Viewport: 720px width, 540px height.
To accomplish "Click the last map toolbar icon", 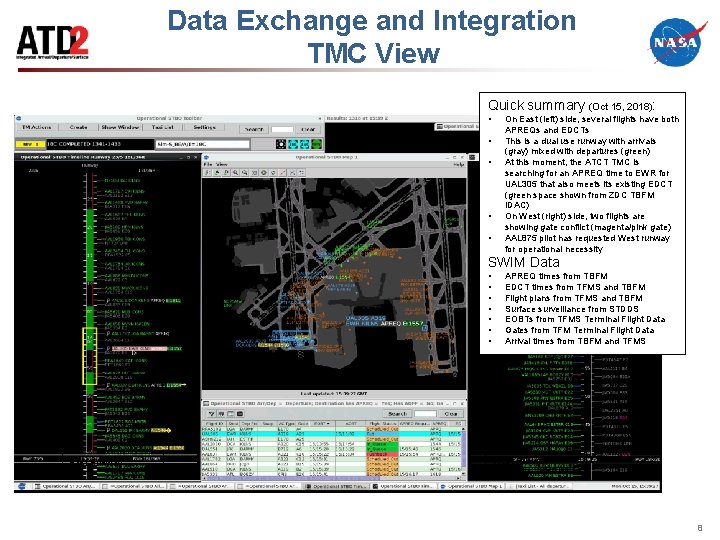I will pos(301,173).
